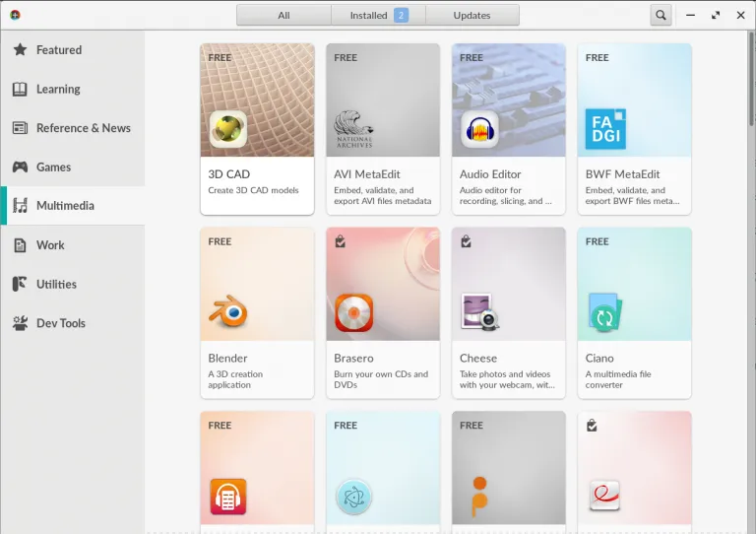
Task: Open the Games category label
Action: pyautogui.click(x=53, y=167)
